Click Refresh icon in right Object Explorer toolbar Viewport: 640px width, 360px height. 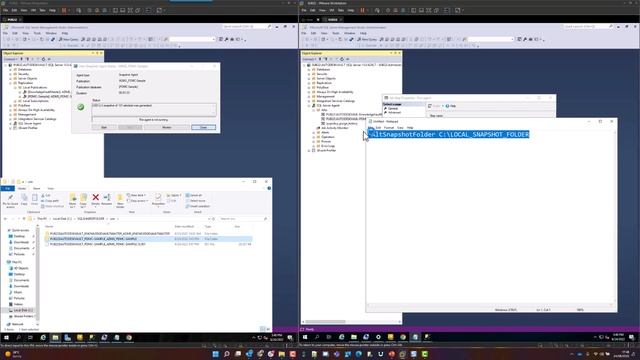click(342, 59)
